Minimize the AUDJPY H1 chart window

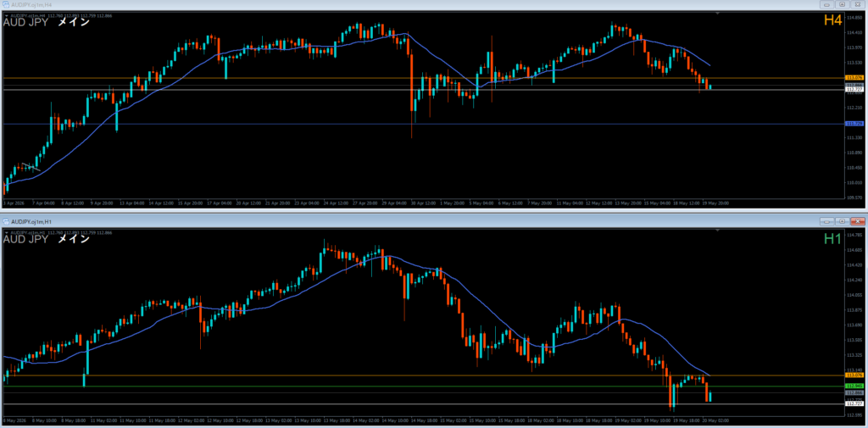click(x=827, y=221)
